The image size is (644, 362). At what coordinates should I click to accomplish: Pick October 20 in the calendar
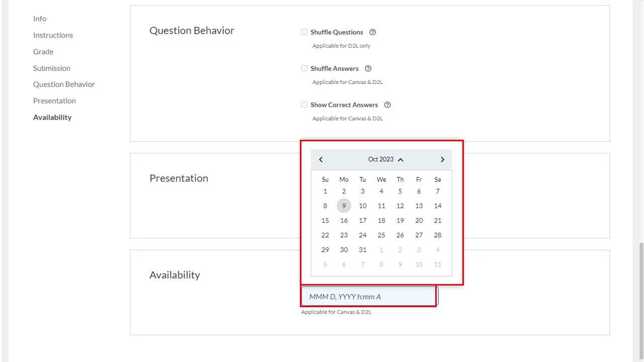click(419, 220)
